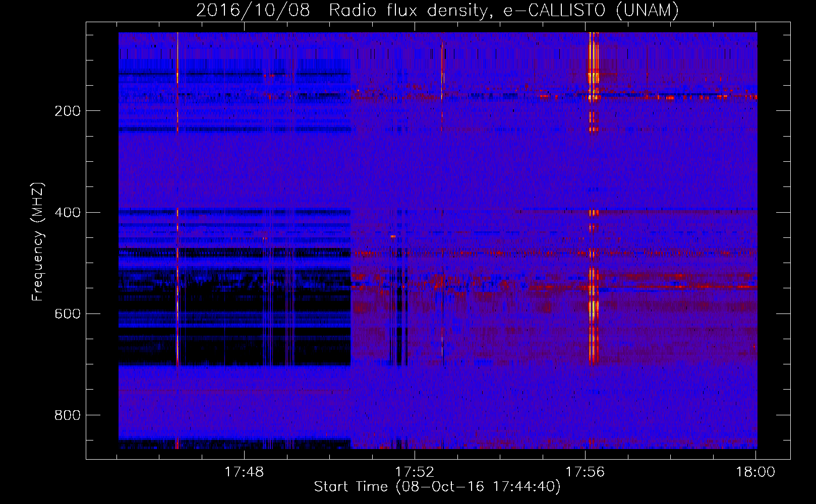Click the 'Start Time (08-Oct-16 17:44:40)' axis label

[437, 487]
